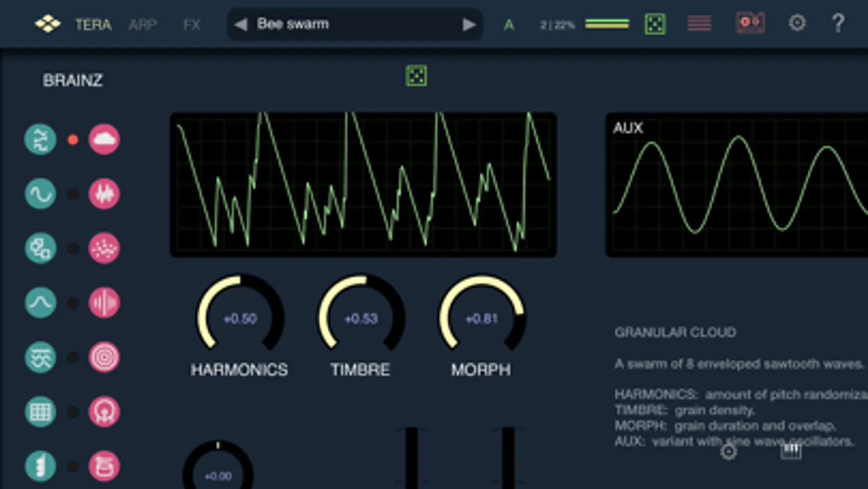Click the 'A swarm of 8 enveloped sawtooth' description
Viewport: 868px width, 489px height.
739,363
